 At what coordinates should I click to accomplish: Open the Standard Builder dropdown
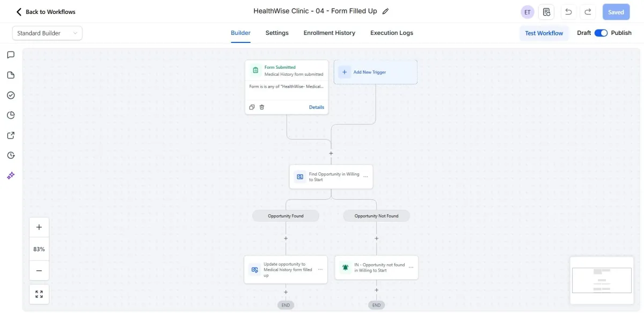47,33
